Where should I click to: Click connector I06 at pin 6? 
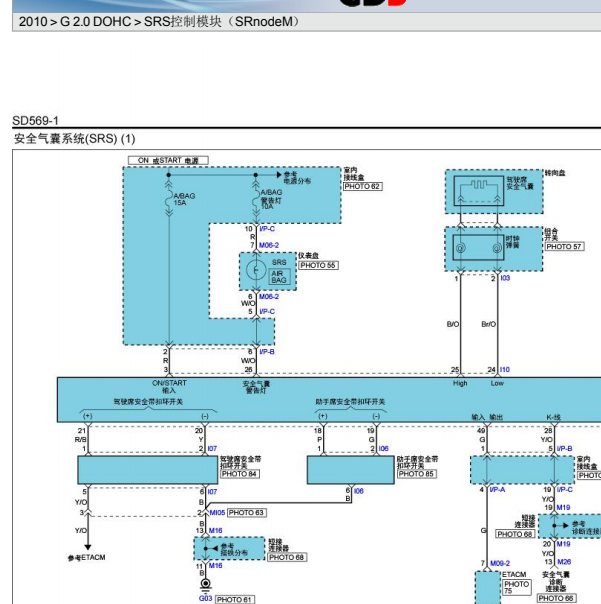coord(359,491)
